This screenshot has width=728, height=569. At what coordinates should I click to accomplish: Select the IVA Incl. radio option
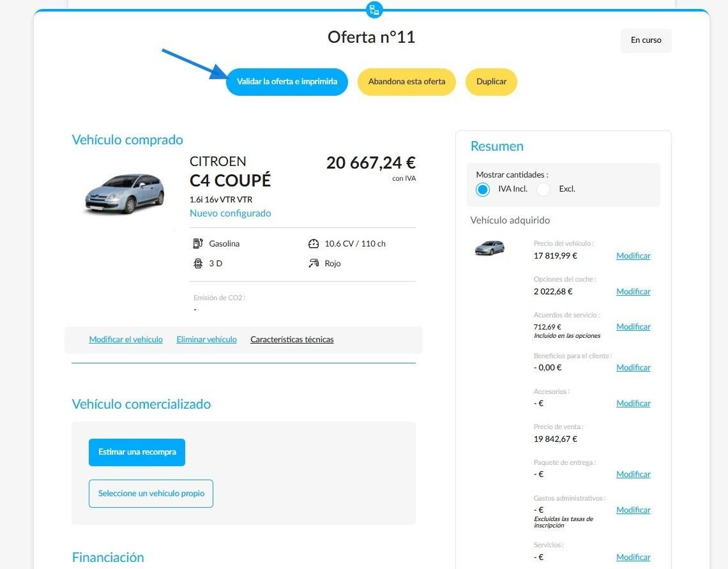(483, 190)
